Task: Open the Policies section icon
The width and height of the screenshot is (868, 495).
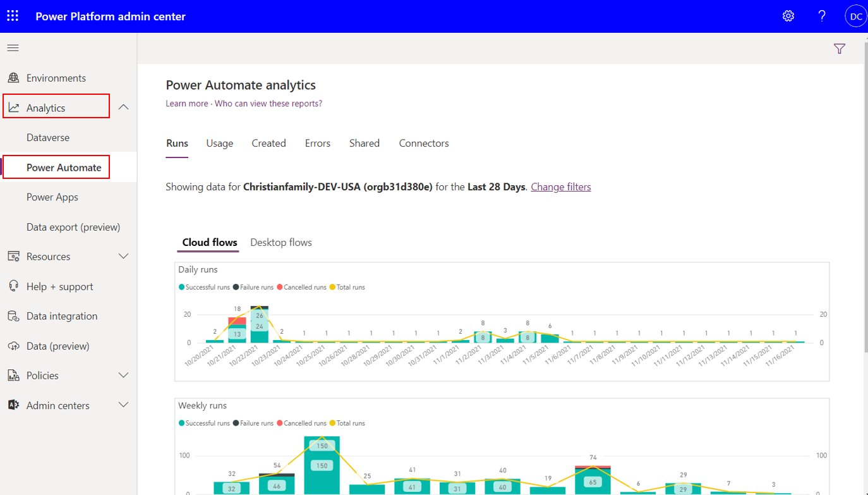Action: 13,375
